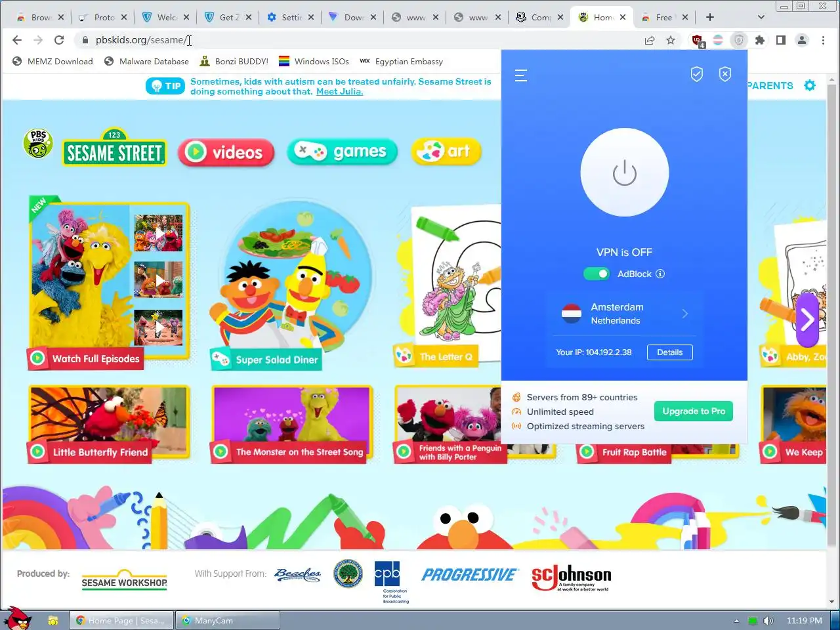The image size is (840, 630).
Task: Reload the page
Action: click(59, 40)
